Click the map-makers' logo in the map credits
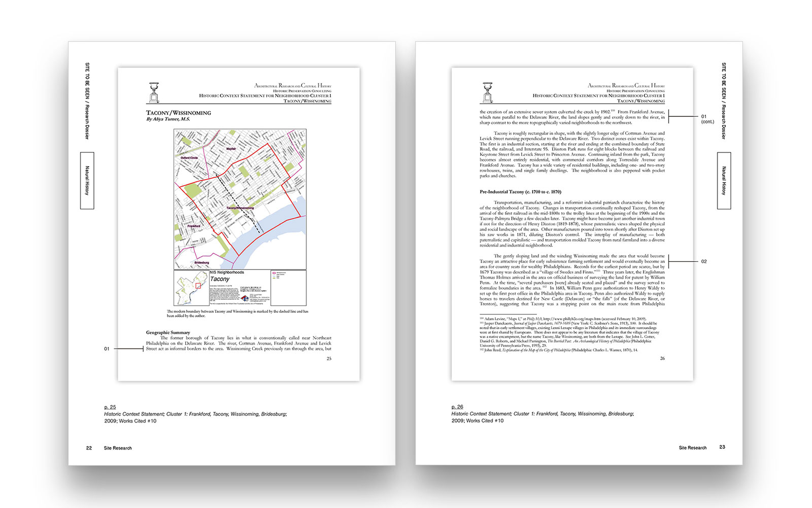 tap(244, 298)
